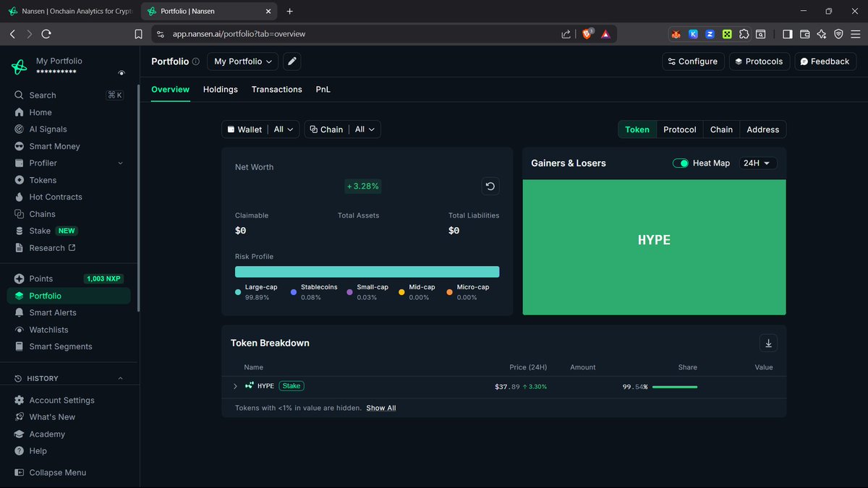Switch to the Holdings tab
This screenshot has width=868, height=488.
(x=221, y=90)
